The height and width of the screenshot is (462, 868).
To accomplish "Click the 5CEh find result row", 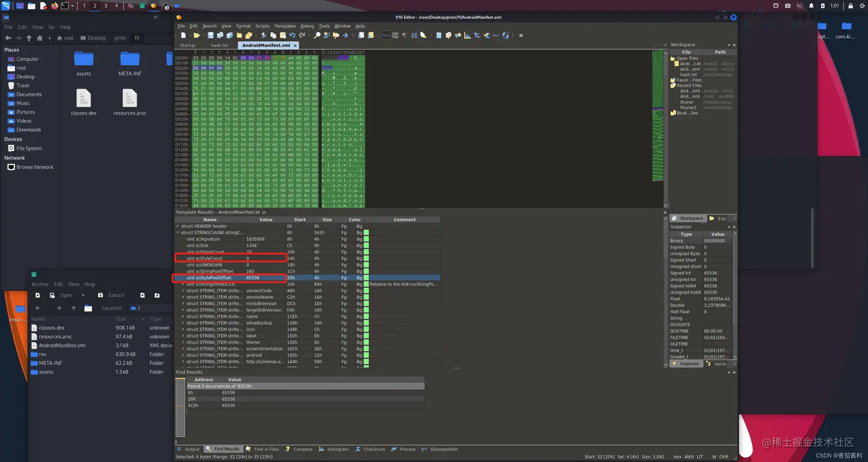I will (305, 405).
